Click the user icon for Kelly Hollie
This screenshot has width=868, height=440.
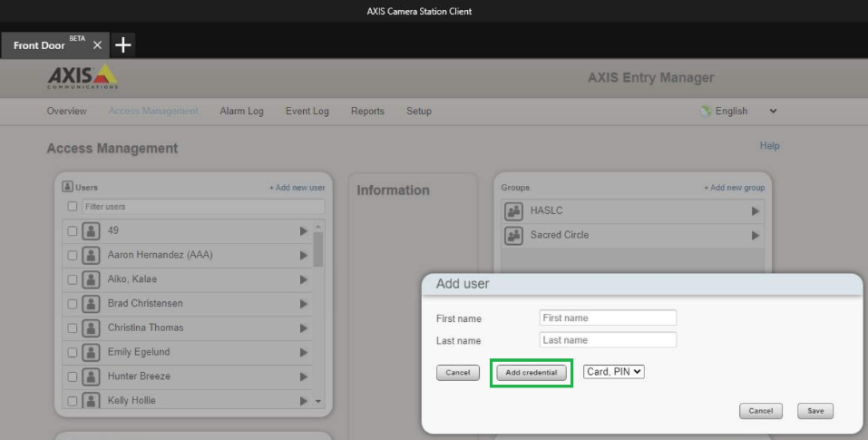[x=91, y=400]
